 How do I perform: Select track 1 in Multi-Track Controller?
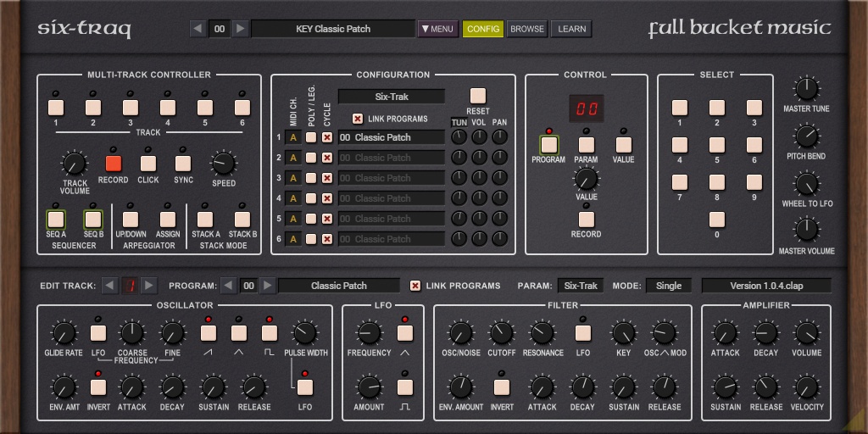click(56, 108)
